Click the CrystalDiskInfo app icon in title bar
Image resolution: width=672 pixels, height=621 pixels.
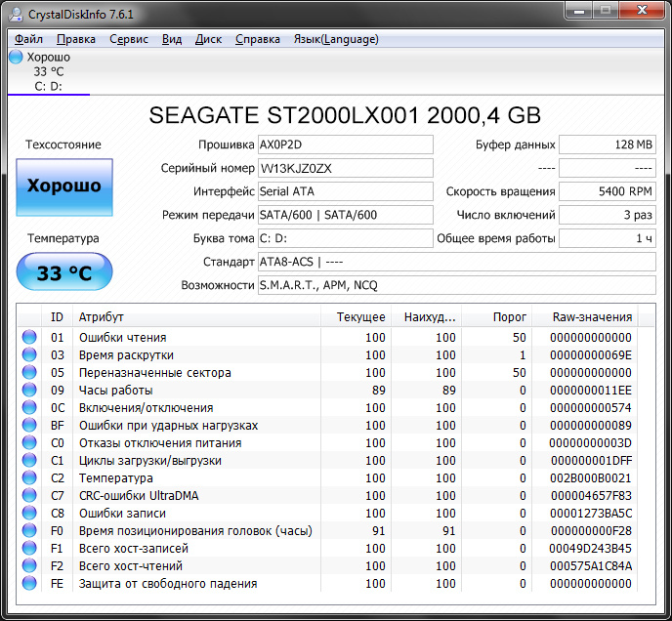[x=16, y=14]
